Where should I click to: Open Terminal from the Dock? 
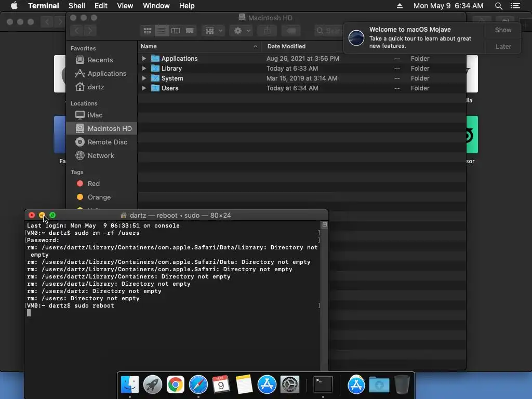click(323, 384)
